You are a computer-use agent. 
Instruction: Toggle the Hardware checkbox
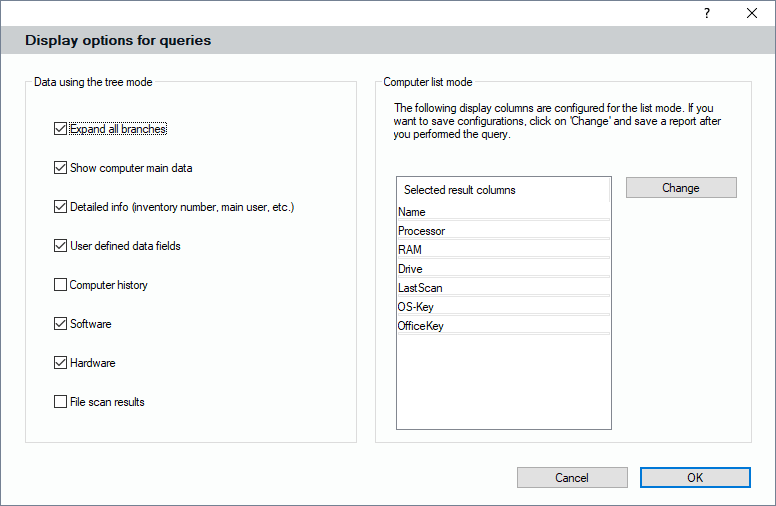coord(60,363)
